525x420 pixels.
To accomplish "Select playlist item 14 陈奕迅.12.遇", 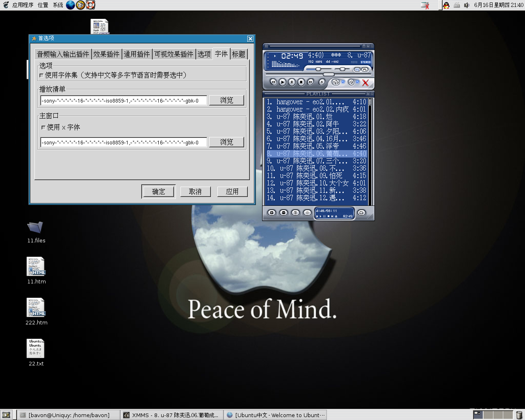I will click(316, 198).
